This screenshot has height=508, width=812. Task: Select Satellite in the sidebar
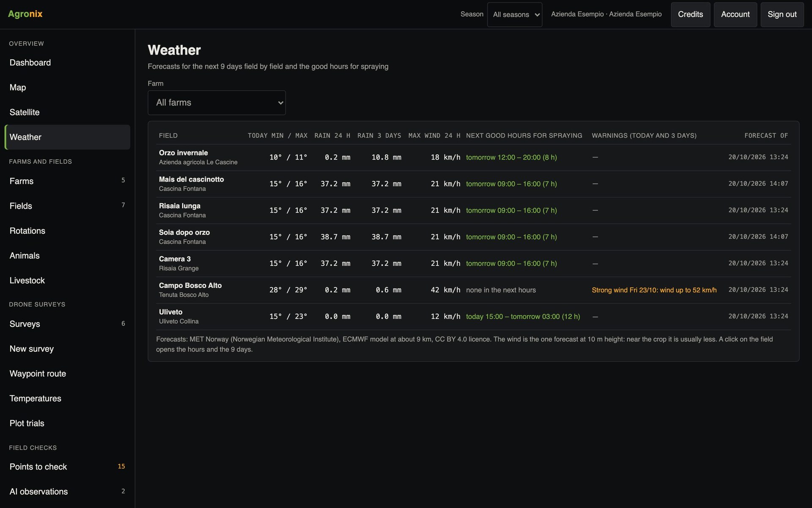click(67, 112)
